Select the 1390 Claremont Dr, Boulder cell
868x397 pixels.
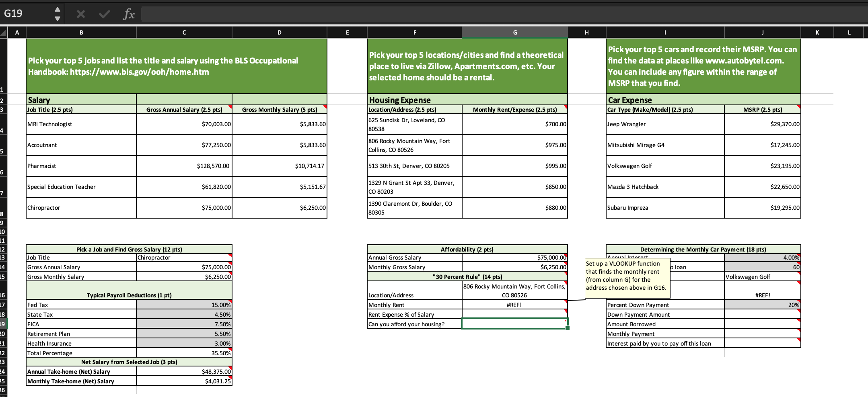(415, 208)
